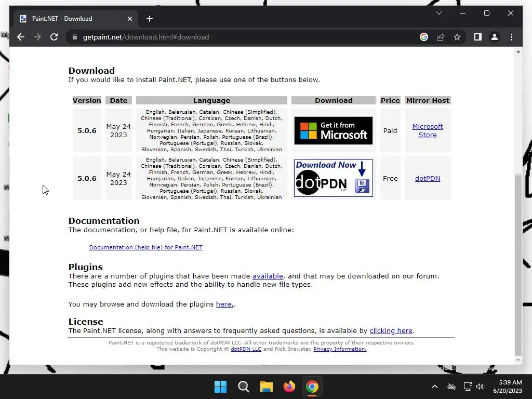
Task: Show hidden system tray icons
Action: click(x=435, y=387)
